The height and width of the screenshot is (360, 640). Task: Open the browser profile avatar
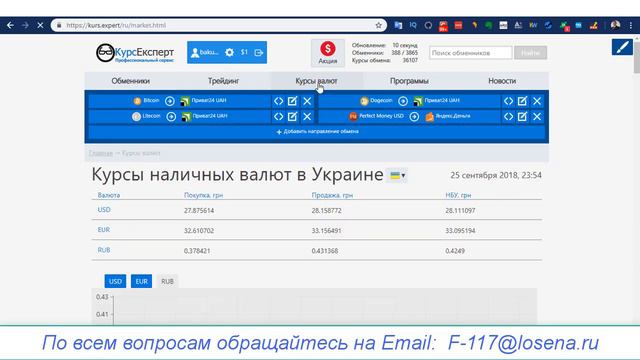(616, 25)
